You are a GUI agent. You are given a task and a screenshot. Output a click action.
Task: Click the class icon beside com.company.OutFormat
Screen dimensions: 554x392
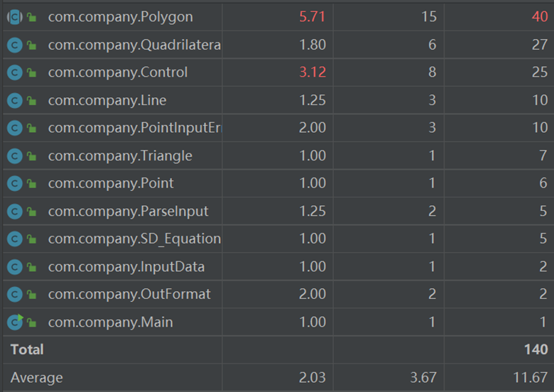[x=14, y=295]
